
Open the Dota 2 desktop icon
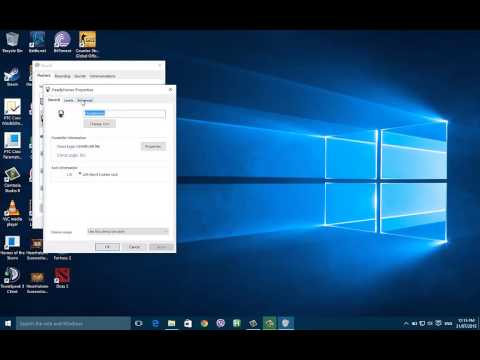(62, 278)
